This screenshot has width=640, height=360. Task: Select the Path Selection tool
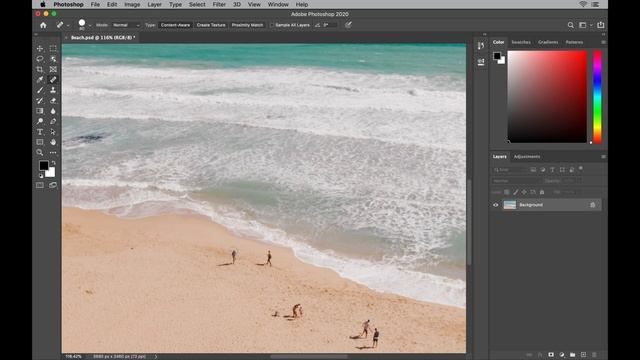pos(53,132)
